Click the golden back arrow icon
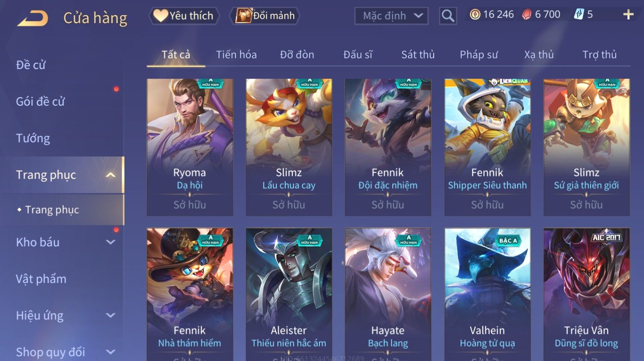Image resolution: width=644 pixels, height=361 pixels. coord(33,18)
